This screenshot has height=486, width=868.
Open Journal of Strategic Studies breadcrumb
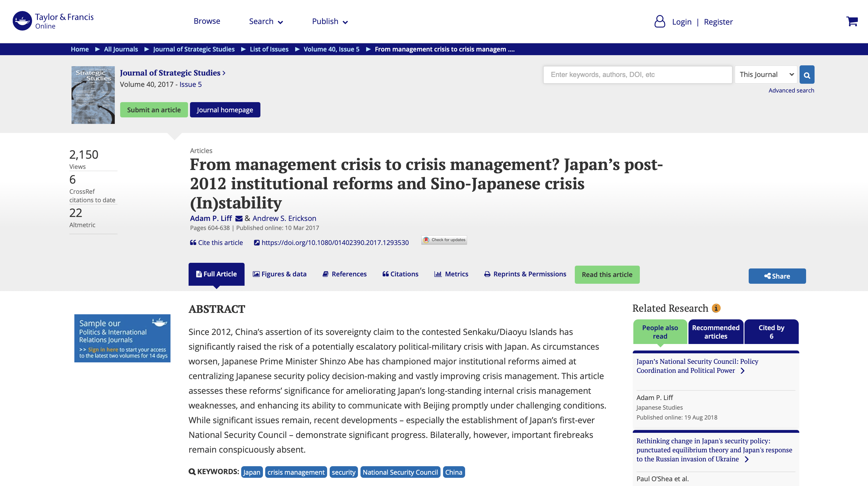pos(194,49)
